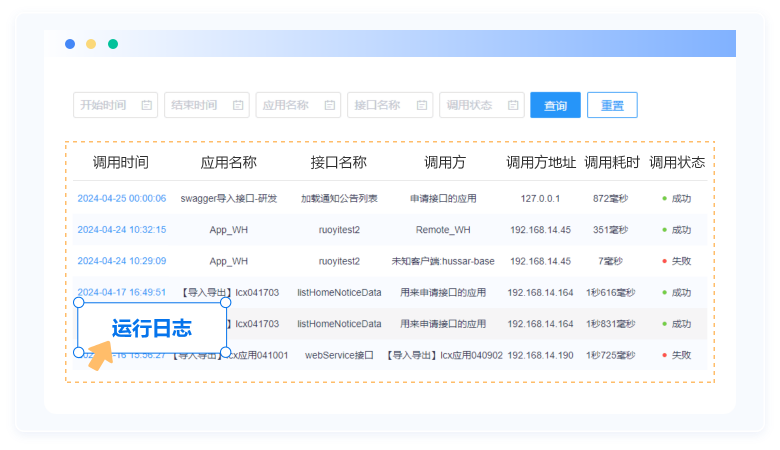This screenshot has width=780, height=450.
Task: Click the orange arrow pointer graphic
Action: 101,355
